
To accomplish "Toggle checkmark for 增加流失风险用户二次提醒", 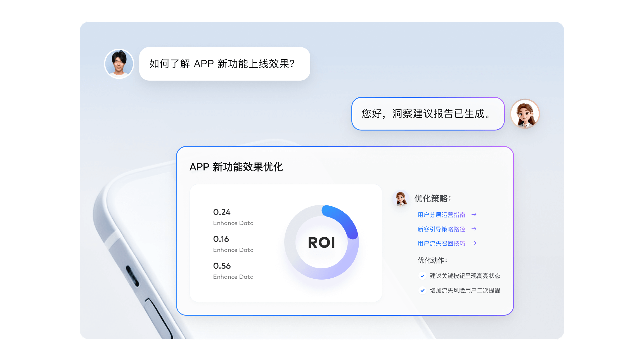I will [x=422, y=290].
